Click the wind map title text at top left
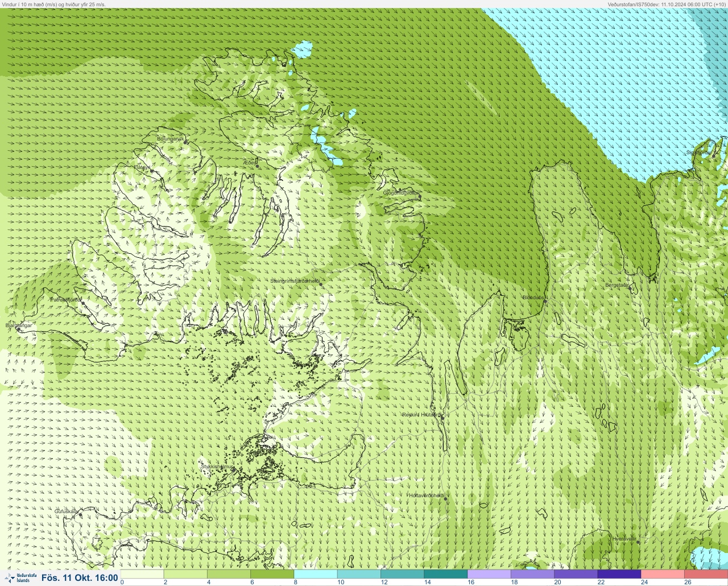Image resolution: width=728 pixels, height=586 pixels. [x=53, y=4]
